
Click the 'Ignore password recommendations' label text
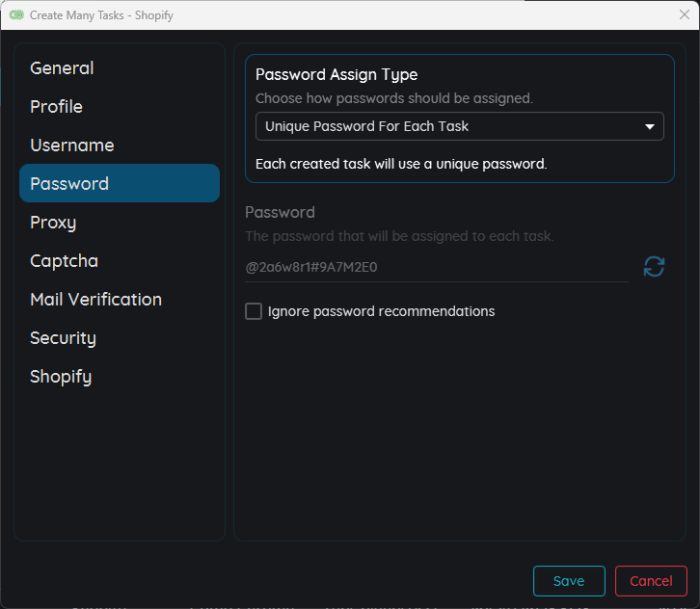tap(381, 311)
